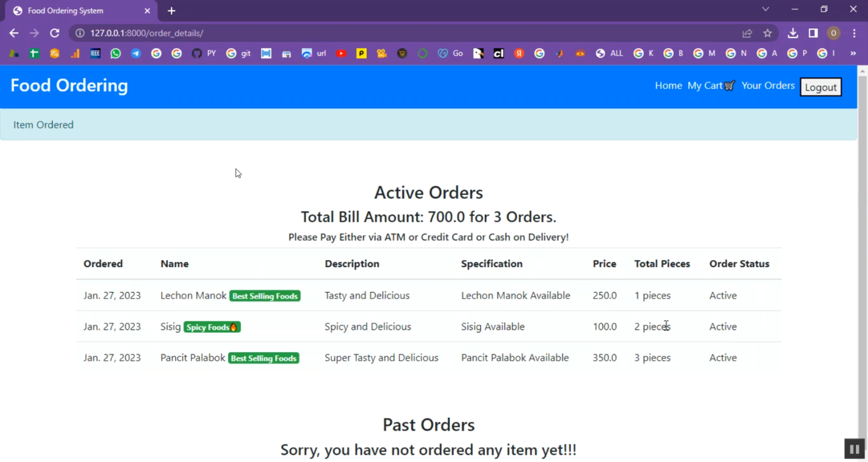Select the Food Ordering System tab

81,11
